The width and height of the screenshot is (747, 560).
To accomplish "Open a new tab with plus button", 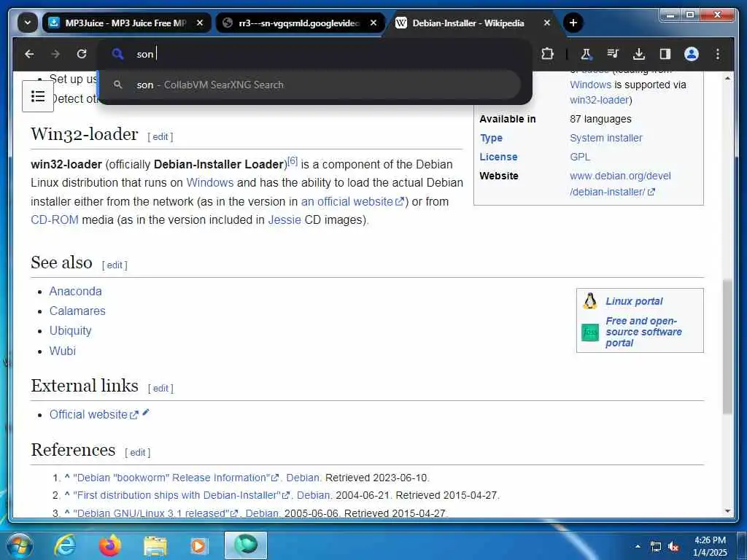I will [573, 23].
